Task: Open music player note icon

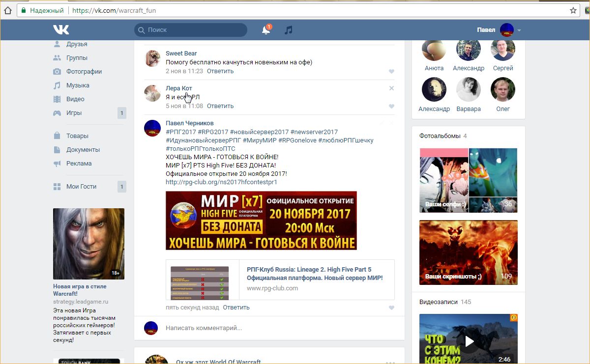Action: point(289,30)
